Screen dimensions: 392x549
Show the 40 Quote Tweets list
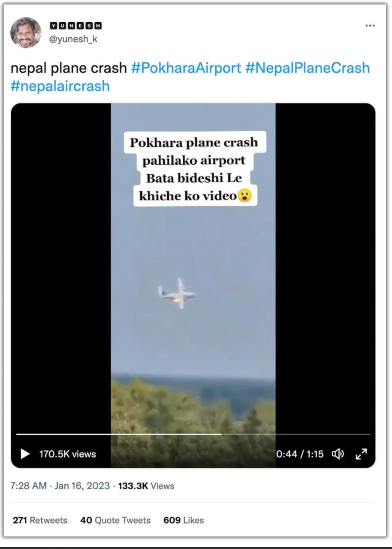tap(115, 520)
